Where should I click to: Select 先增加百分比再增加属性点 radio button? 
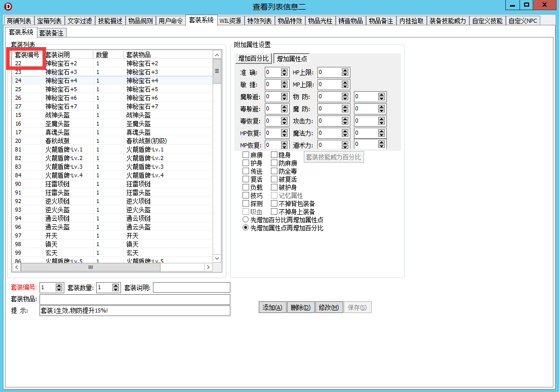246,220
